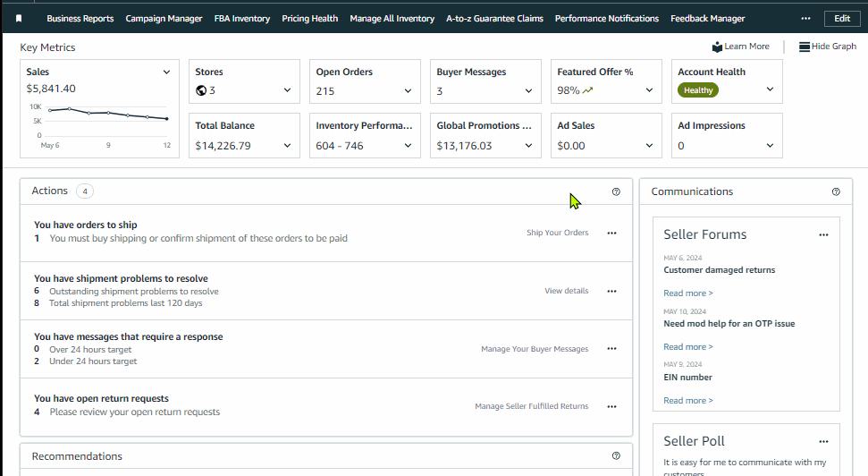Screen dimensions: 868x476
Task: Click the Ship Your Orders link
Action: click(557, 233)
